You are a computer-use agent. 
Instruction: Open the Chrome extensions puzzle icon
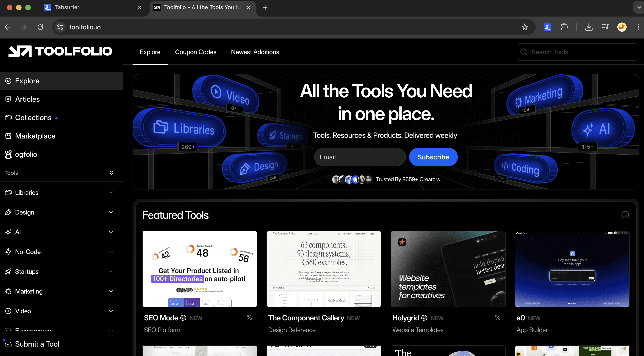click(x=564, y=27)
